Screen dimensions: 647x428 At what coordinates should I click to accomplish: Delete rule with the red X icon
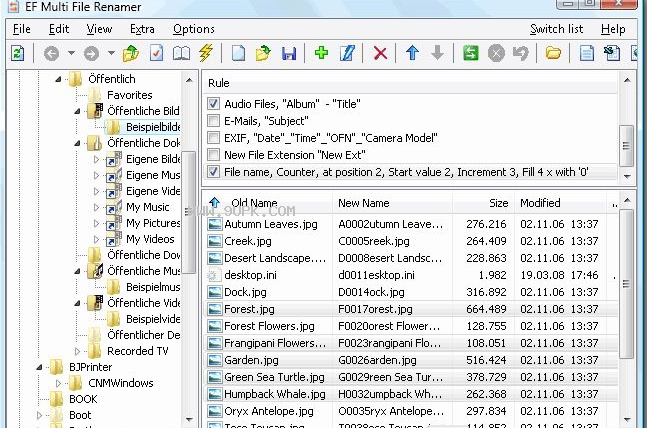[x=380, y=53]
